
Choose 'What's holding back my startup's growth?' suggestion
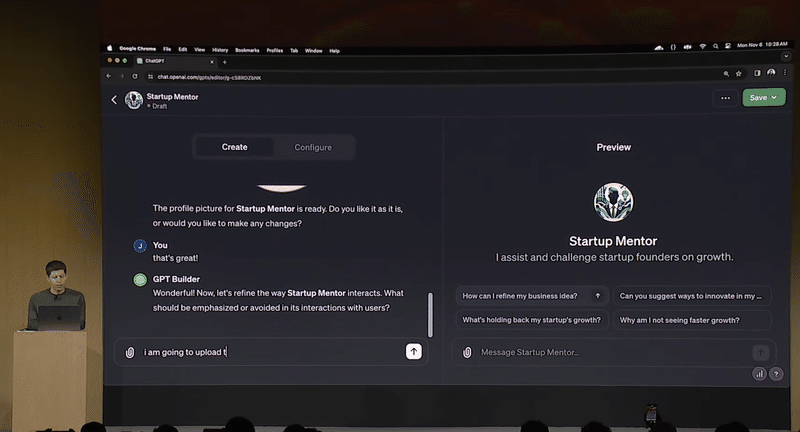coord(531,320)
